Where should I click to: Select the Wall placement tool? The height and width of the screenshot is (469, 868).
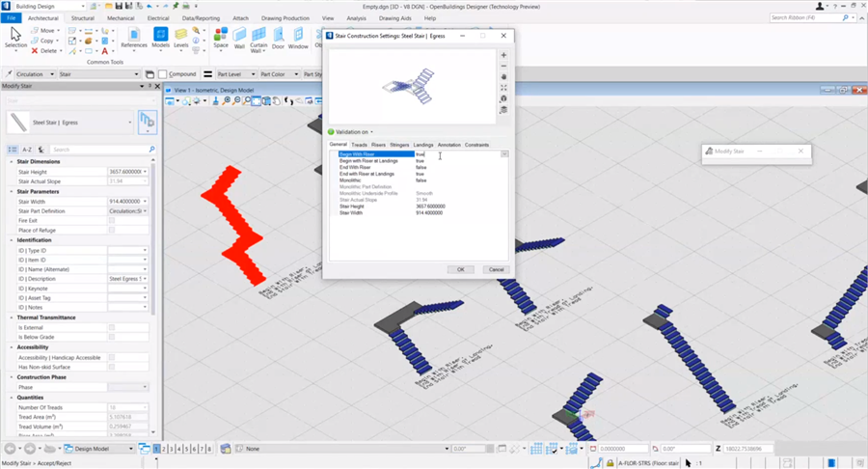(x=239, y=39)
